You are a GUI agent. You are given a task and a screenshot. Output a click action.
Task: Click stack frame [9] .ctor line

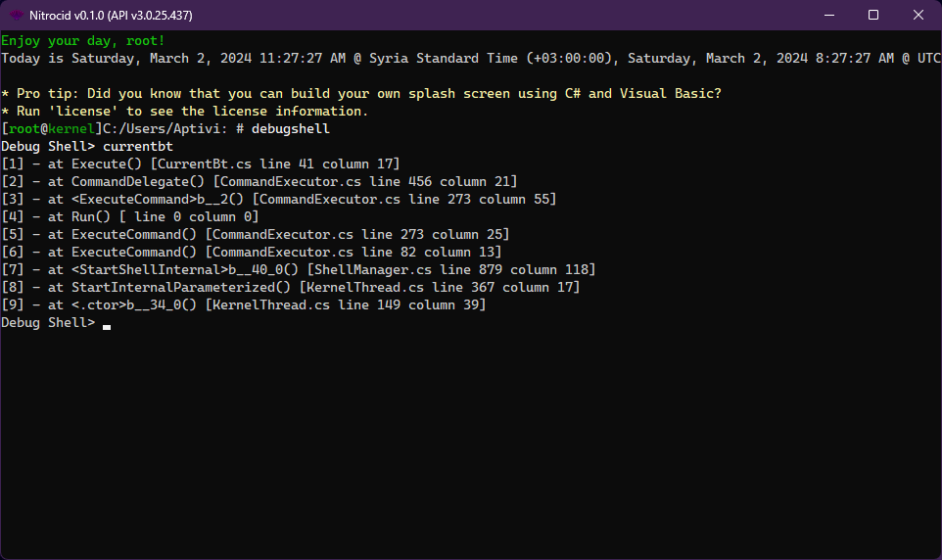(x=244, y=305)
